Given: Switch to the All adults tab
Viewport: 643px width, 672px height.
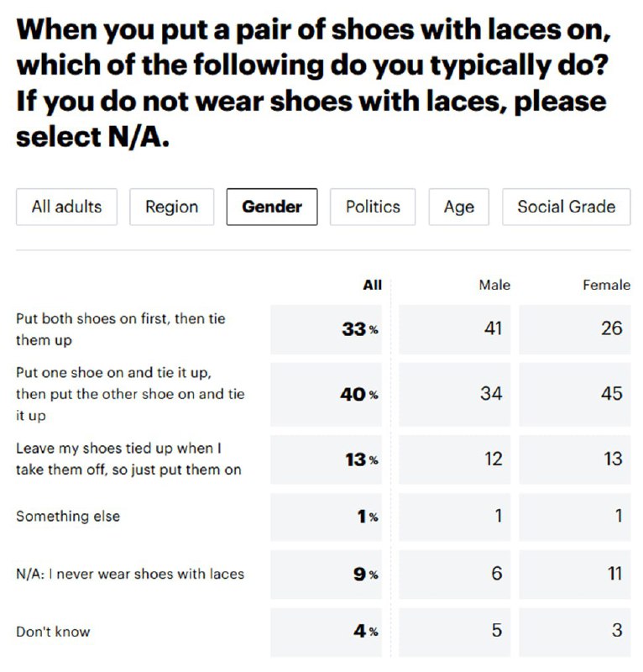Looking at the screenshot, I should point(66,207).
